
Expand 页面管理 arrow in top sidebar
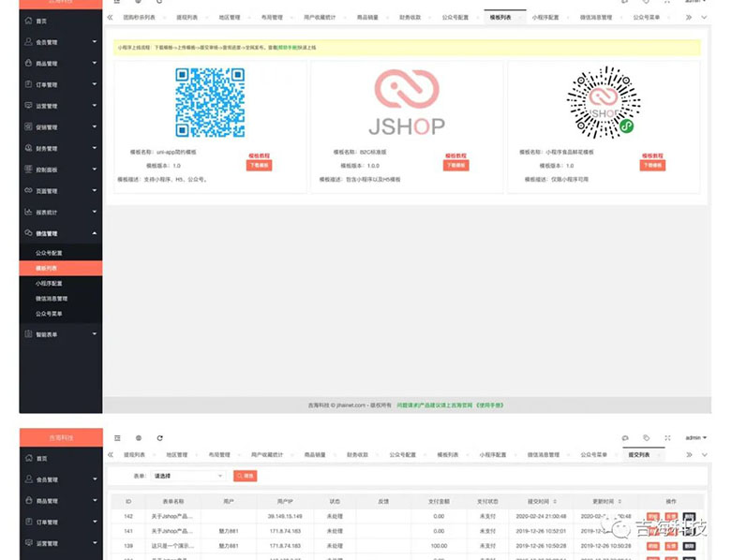click(94, 190)
